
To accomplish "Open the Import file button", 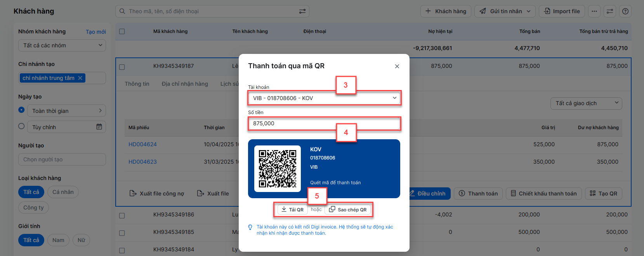I will (x=562, y=11).
